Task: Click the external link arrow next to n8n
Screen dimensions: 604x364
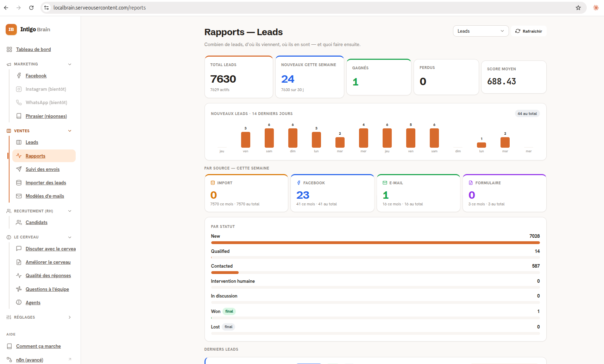Action: (70, 359)
